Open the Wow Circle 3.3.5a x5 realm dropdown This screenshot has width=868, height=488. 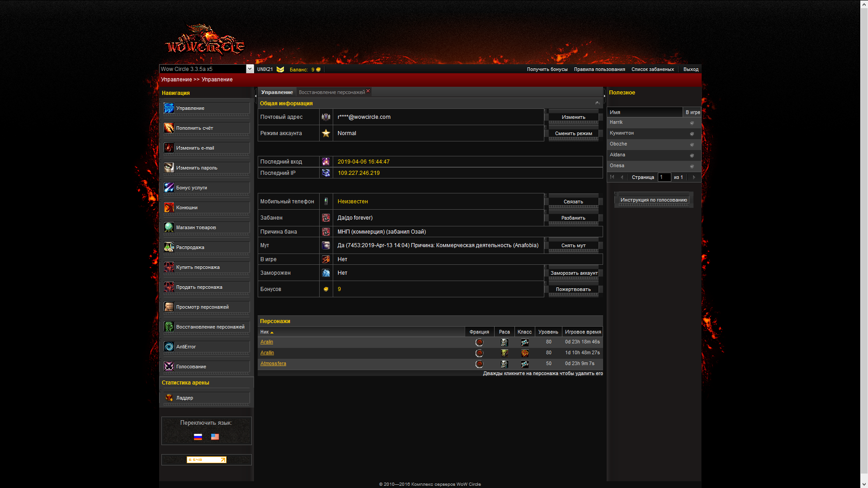[250, 69]
